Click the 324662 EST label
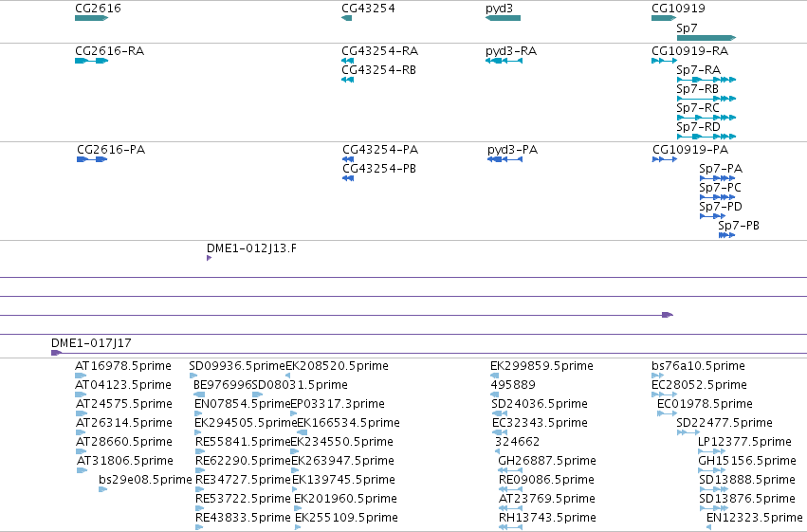Viewport: 807px width, 532px height. click(x=517, y=442)
